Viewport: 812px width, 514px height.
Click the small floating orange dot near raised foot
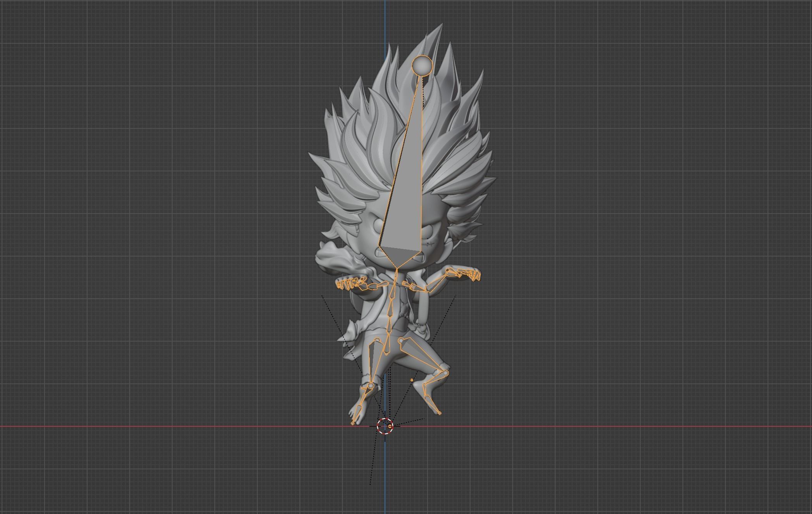pos(412,380)
